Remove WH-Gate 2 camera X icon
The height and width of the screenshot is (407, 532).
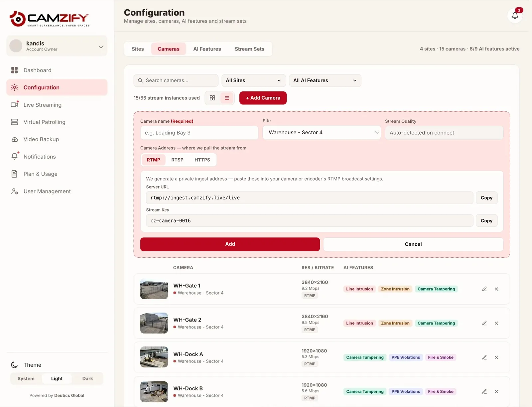tap(496, 323)
